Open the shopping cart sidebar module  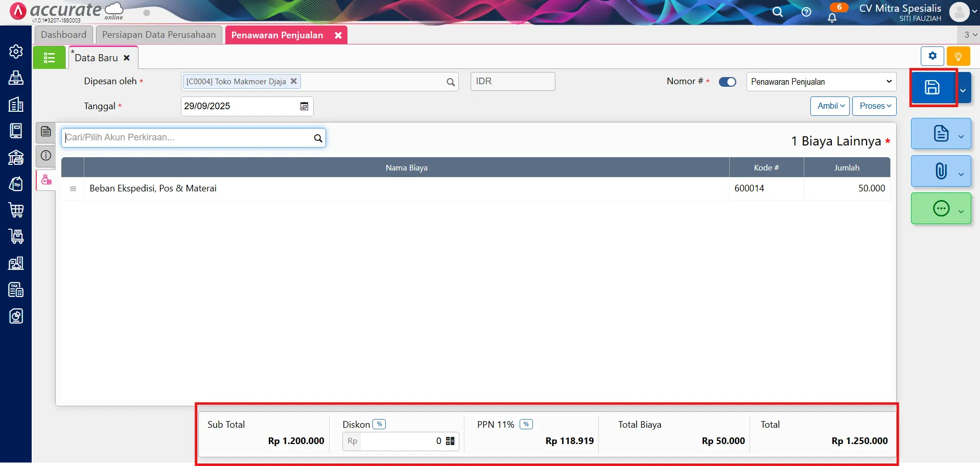16,210
